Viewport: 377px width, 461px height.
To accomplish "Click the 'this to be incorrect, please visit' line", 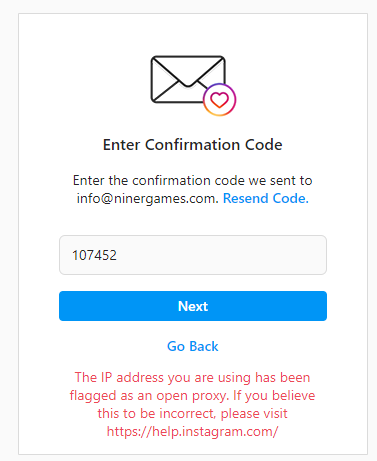I will (x=192, y=413).
